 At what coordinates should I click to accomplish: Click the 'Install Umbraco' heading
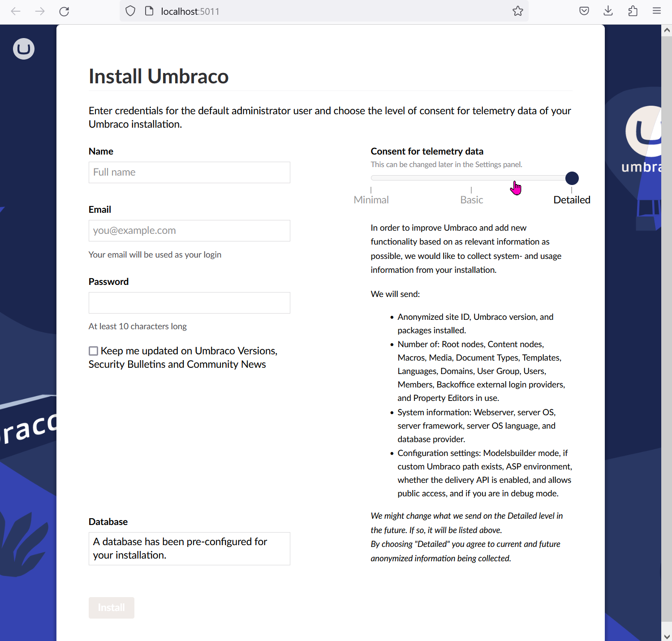[x=159, y=76]
